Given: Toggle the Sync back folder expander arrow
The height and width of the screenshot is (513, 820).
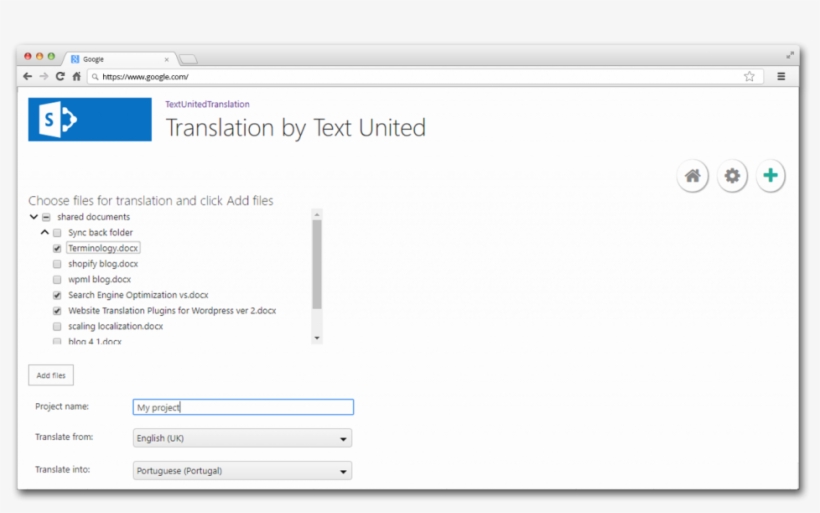Looking at the screenshot, I should pos(44,232).
